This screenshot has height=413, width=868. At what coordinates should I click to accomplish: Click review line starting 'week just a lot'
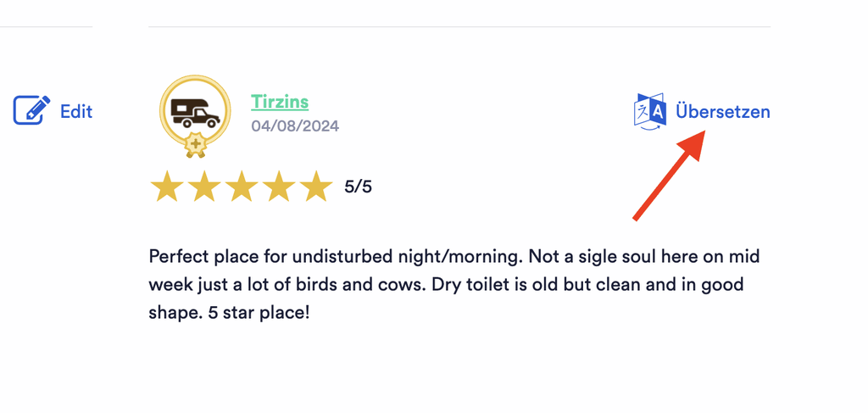click(446, 285)
